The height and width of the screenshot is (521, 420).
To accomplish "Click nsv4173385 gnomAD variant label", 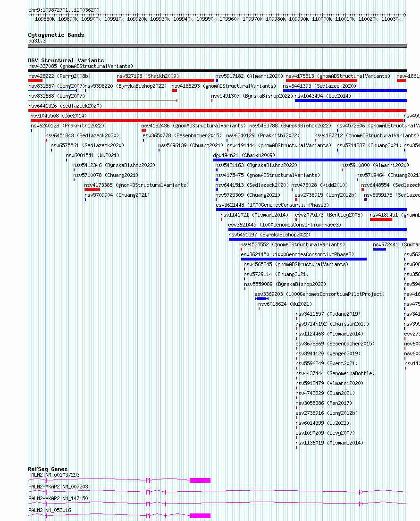I will point(136,185).
